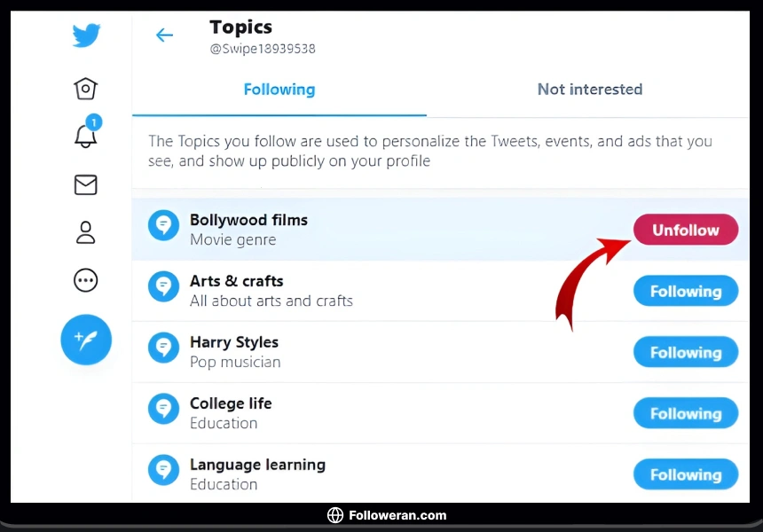Toggle Following for Arts & crafts
Image resolution: width=763 pixels, height=532 pixels.
[685, 291]
